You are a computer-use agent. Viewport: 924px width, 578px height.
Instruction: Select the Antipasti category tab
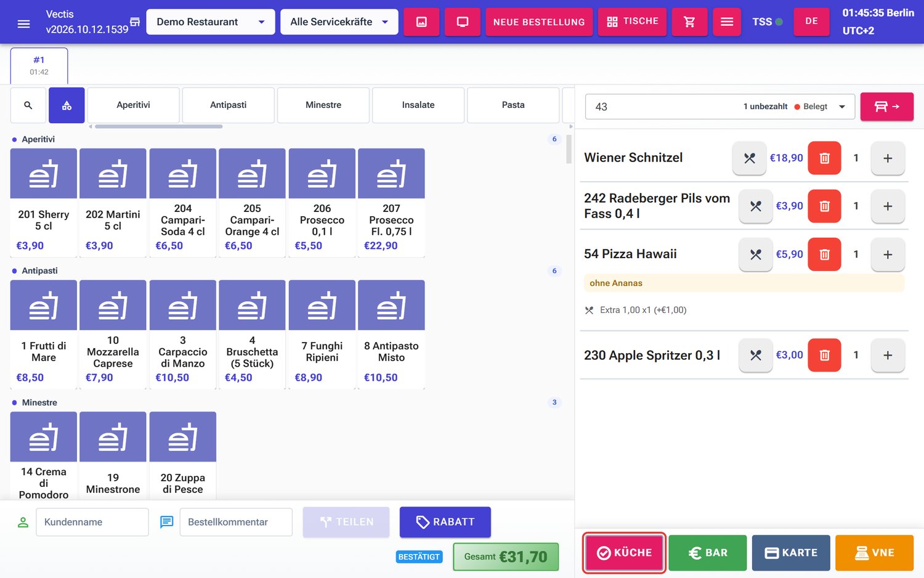coord(228,105)
